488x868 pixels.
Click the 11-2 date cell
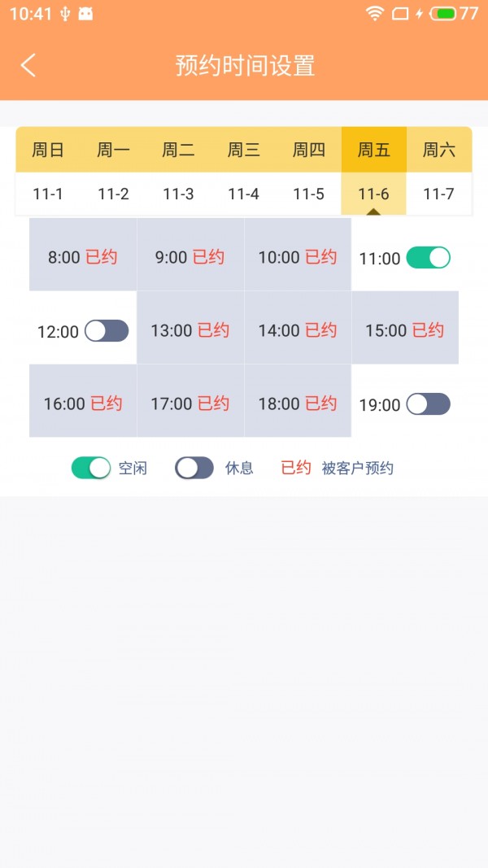pyautogui.click(x=111, y=194)
